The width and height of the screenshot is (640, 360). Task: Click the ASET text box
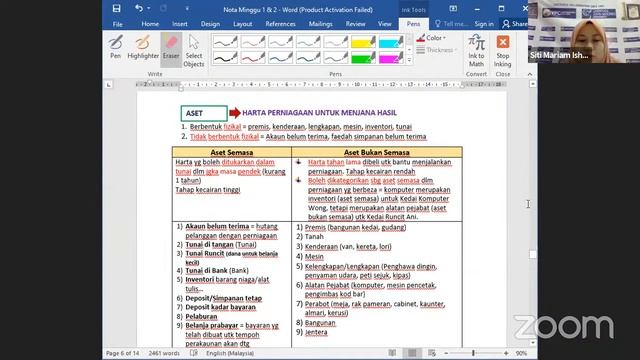point(204,113)
